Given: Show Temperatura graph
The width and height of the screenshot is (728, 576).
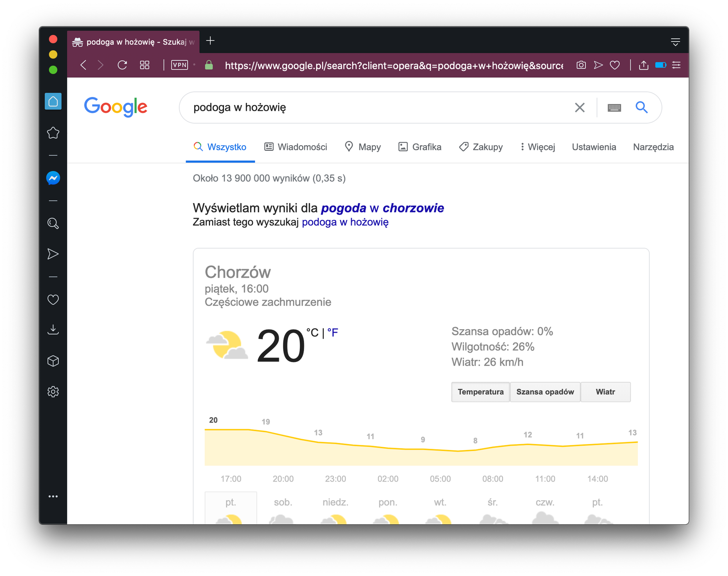Looking at the screenshot, I should [480, 392].
